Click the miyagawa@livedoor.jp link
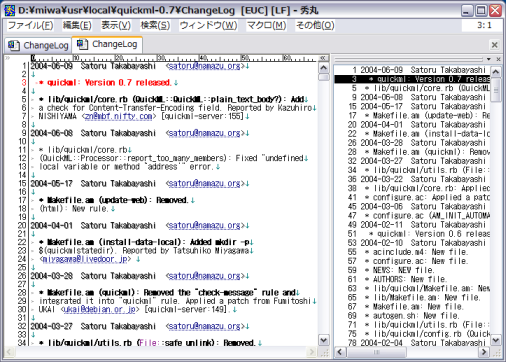 85,259
